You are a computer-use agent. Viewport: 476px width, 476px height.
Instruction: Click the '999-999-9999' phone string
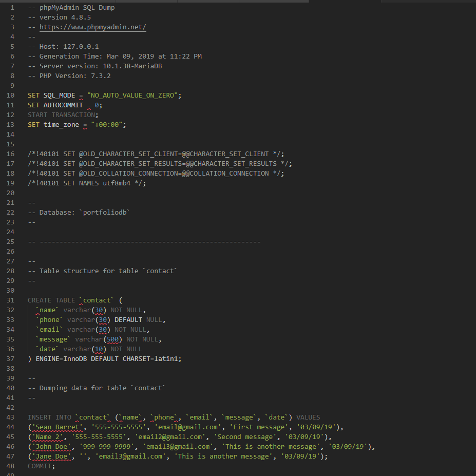[x=106, y=447]
